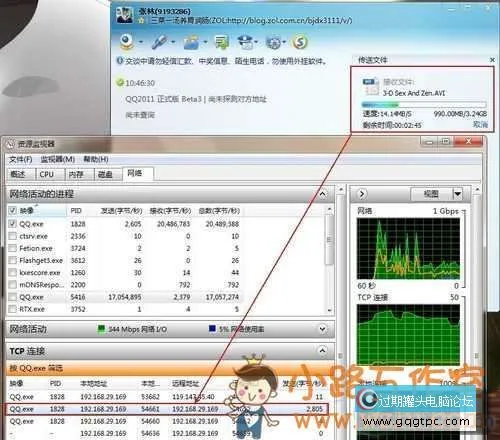Click the file transfer progress bar
The width and height of the screenshot is (500, 440).
click(x=424, y=105)
